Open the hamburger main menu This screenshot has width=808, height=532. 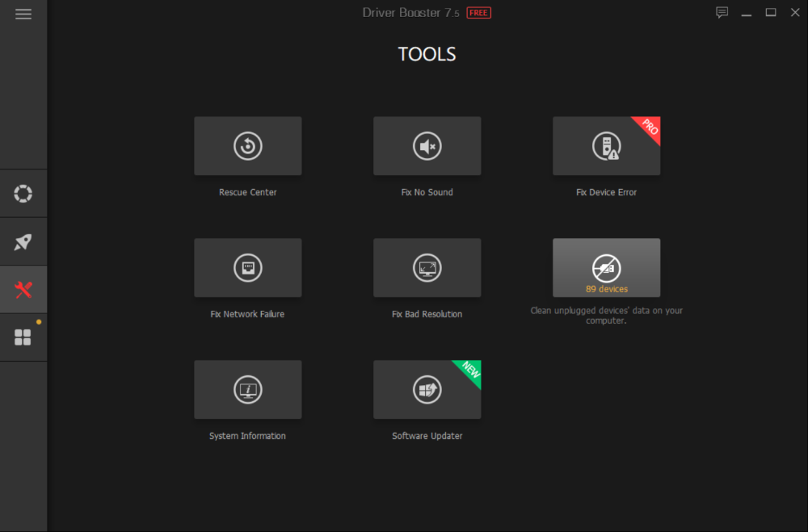coord(23,14)
